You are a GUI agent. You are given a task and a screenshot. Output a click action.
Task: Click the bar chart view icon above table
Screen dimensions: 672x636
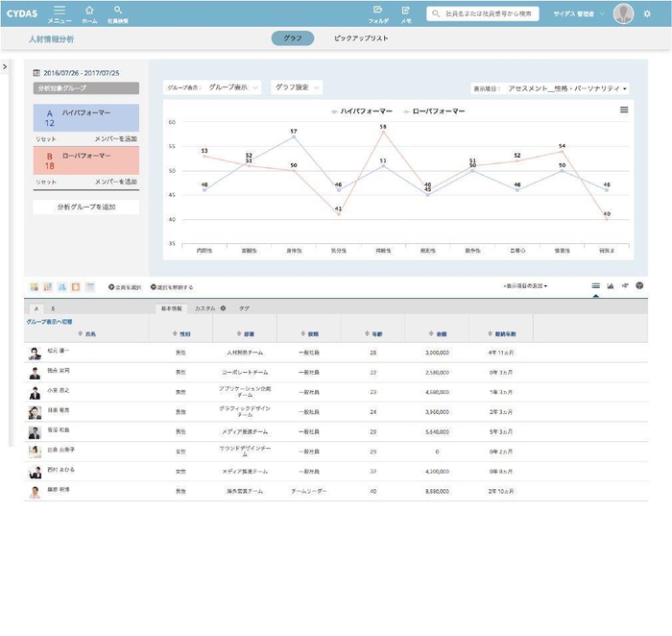(x=611, y=286)
